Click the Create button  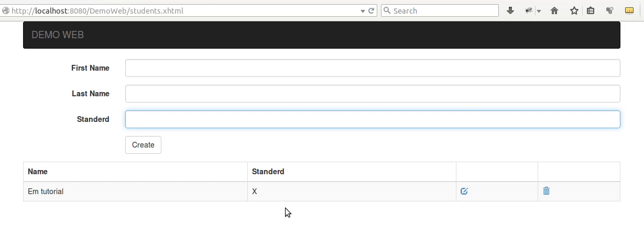click(x=143, y=145)
